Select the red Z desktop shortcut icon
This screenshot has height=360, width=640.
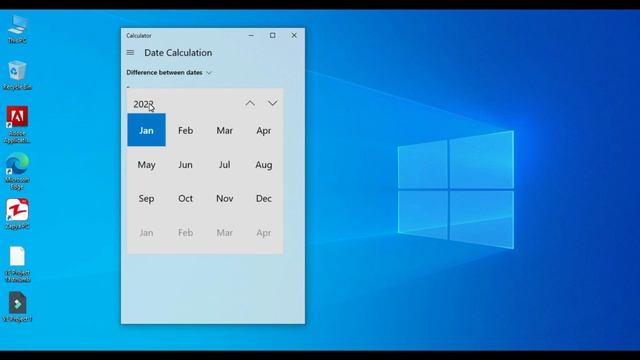(x=17, y=214)
